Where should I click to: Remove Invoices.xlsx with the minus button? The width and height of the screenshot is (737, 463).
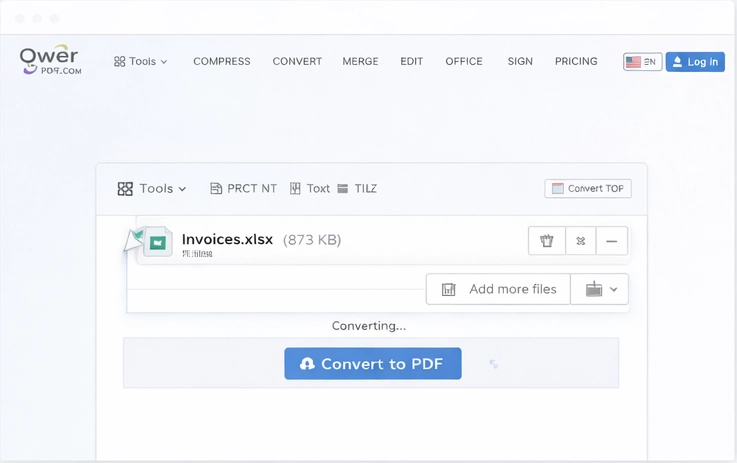[x=612, y=241]
